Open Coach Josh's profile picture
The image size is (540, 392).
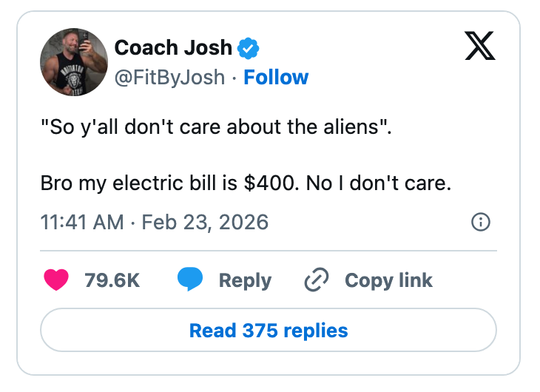tap(74, 63)
